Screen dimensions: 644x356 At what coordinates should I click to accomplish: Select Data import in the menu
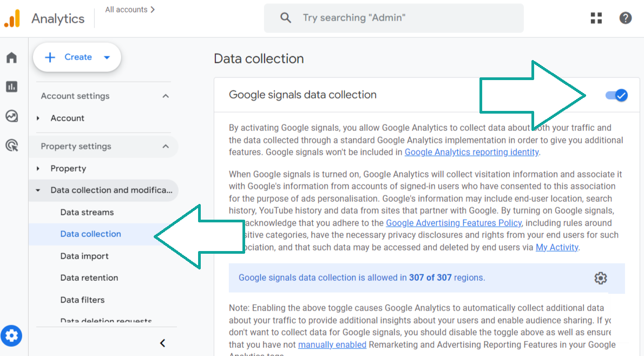coord(84,256)
